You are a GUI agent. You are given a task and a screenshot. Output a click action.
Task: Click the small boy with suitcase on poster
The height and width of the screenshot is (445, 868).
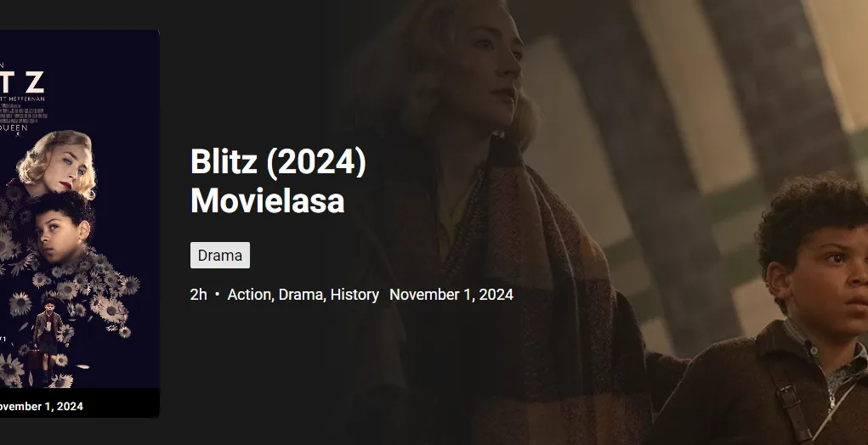[x=47, y=337]
